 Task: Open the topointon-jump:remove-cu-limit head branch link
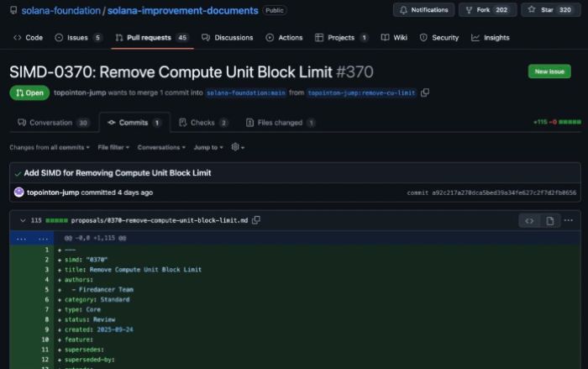[x=361, y=92]
